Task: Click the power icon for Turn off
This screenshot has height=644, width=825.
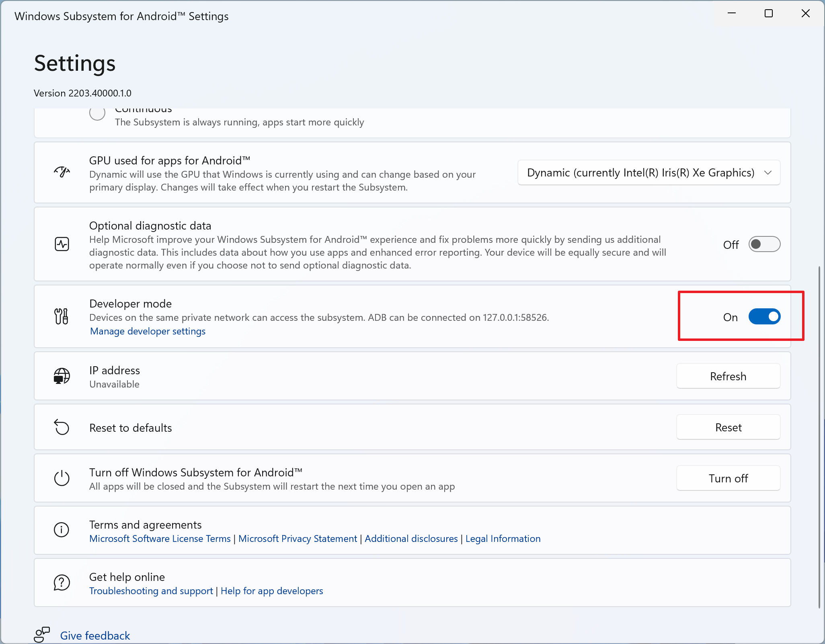Action: coord(62,478)
